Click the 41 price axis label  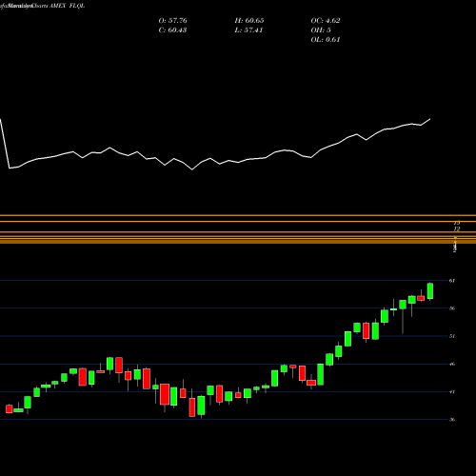pyautogui.click(x=452, y=392)
